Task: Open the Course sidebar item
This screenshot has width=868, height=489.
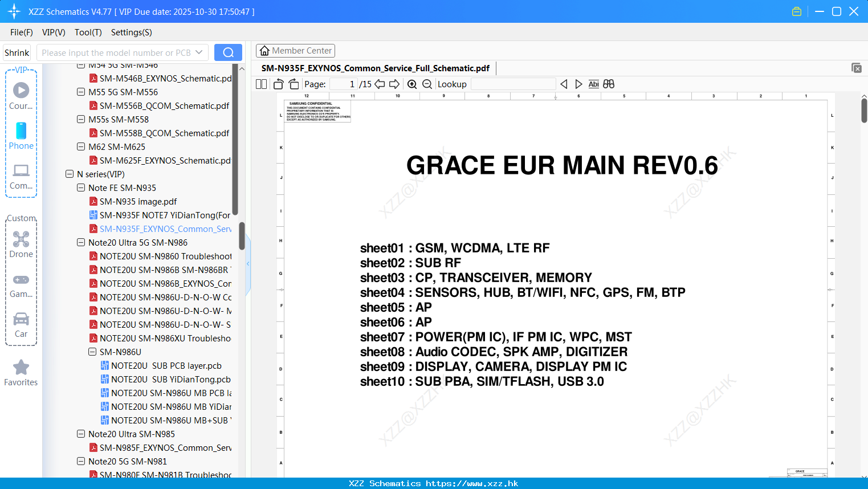Action: point(21,96)
